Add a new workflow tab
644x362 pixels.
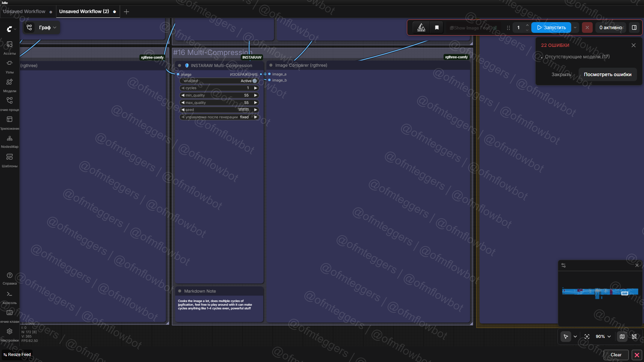[126, 12]
